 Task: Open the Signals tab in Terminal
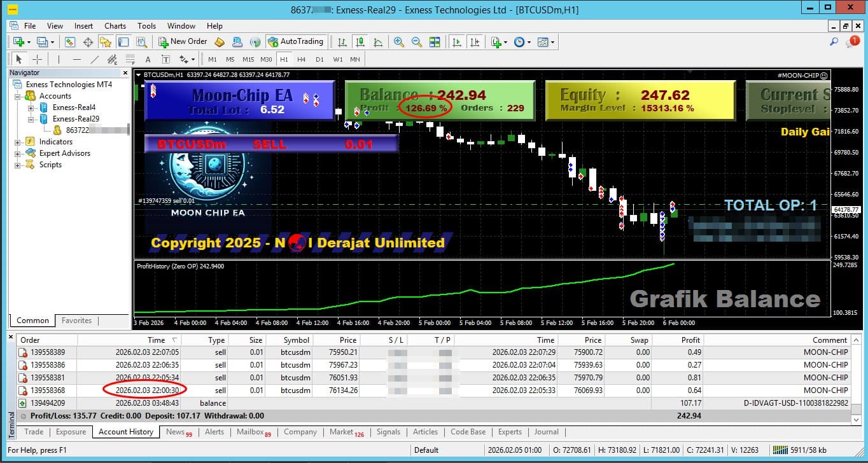click(388, 432)
